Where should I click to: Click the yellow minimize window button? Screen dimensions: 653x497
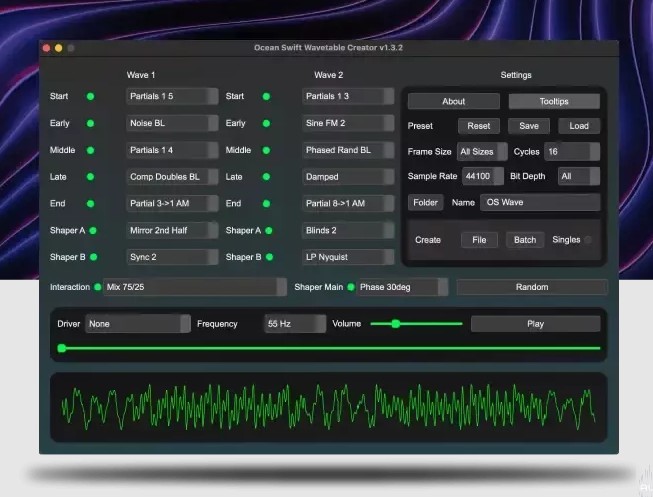pyautogui.click(x=59, y=48)
